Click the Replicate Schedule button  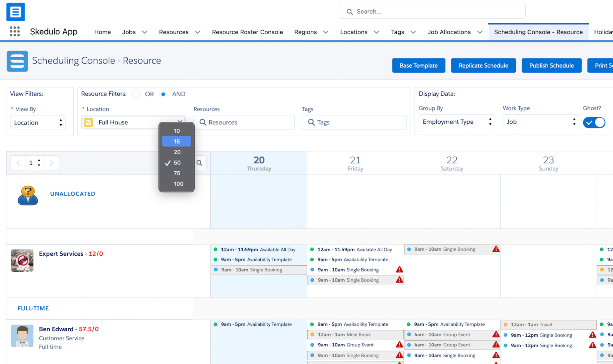coord(483,66)
